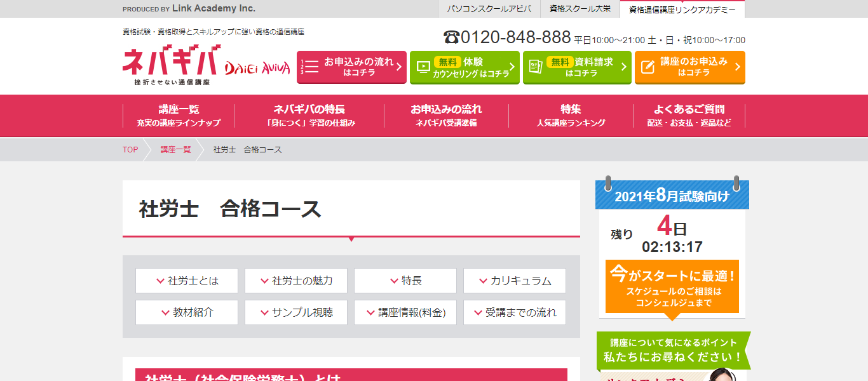This screenshot has width=868, height=381.
Task: Click the chevron arrow next to カリキュラム
Action: [482, 281]
